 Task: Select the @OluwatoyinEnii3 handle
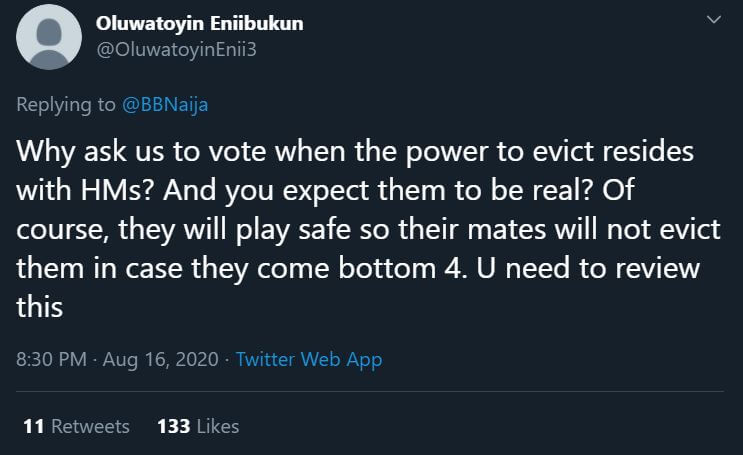(x=176, y=49)
